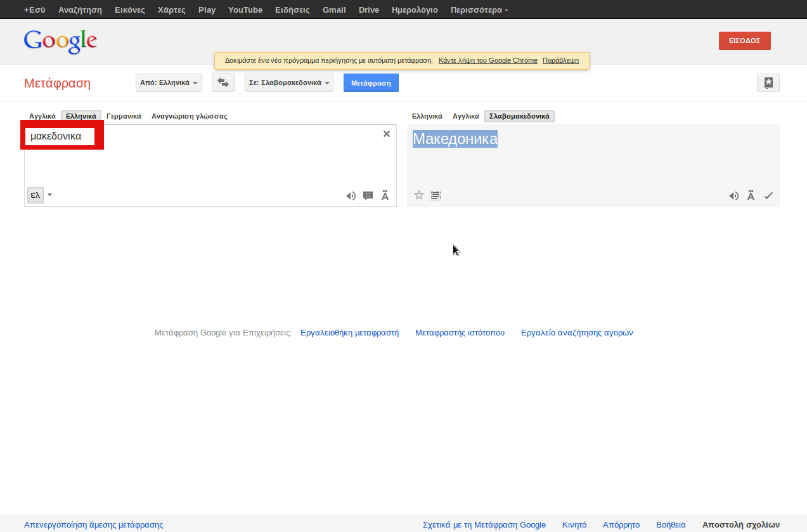Click the red Μετάφραση page title
Screen dimensions: 807x532
tap(57, 83)
